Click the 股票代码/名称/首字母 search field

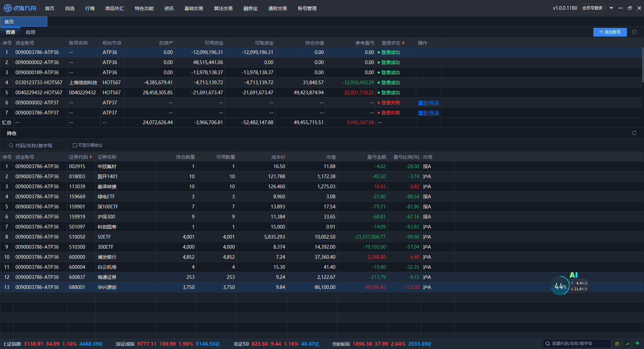[x=577, y=344]
